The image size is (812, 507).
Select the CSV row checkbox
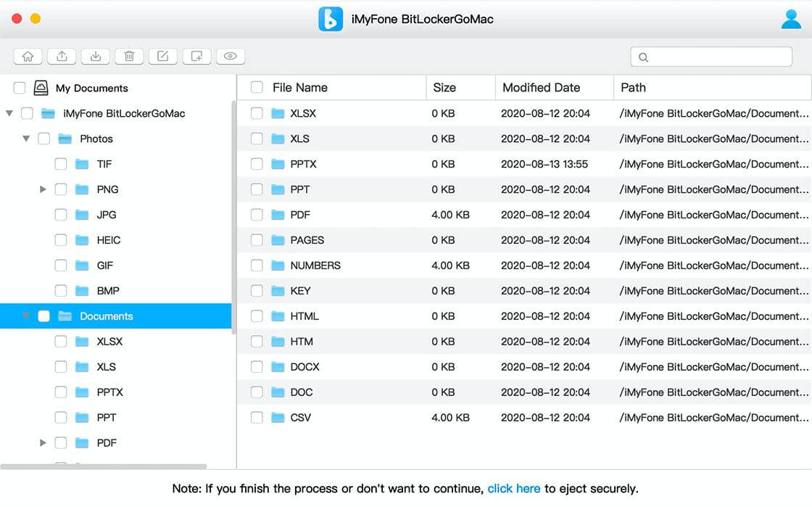[257, 418]
